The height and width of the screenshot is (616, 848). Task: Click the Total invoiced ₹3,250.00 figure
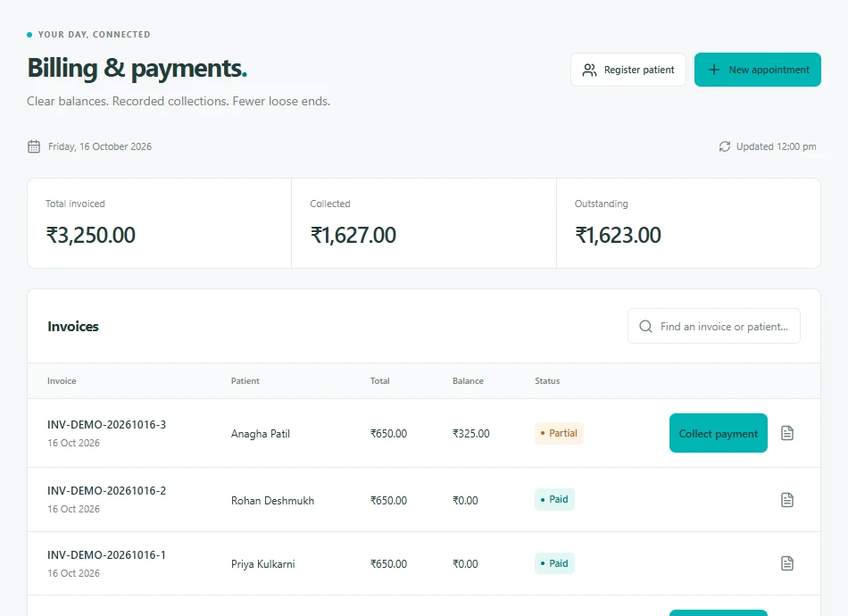pos(90,236)
